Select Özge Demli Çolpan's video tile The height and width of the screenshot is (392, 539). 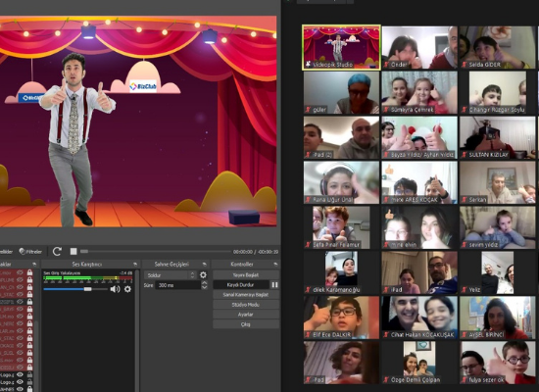tap(419, 363)
